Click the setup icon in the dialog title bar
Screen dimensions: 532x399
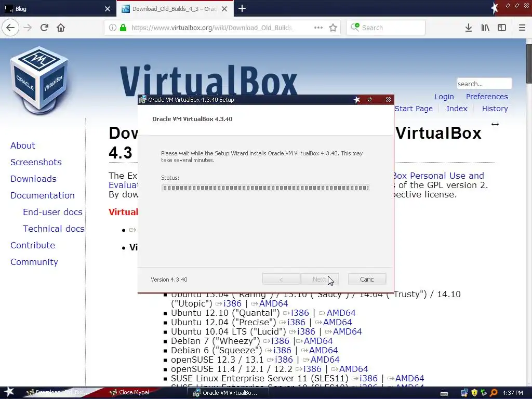pyautogui.click(x=143, y=100)
